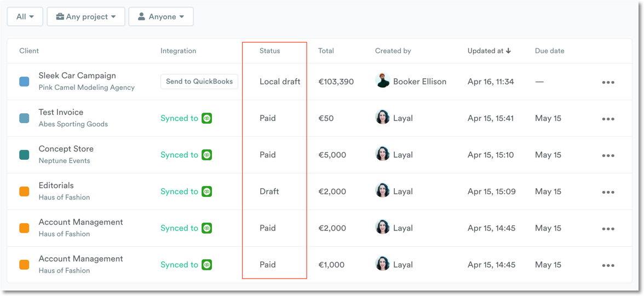Open the Anyone user filter

tap(161, 16)
